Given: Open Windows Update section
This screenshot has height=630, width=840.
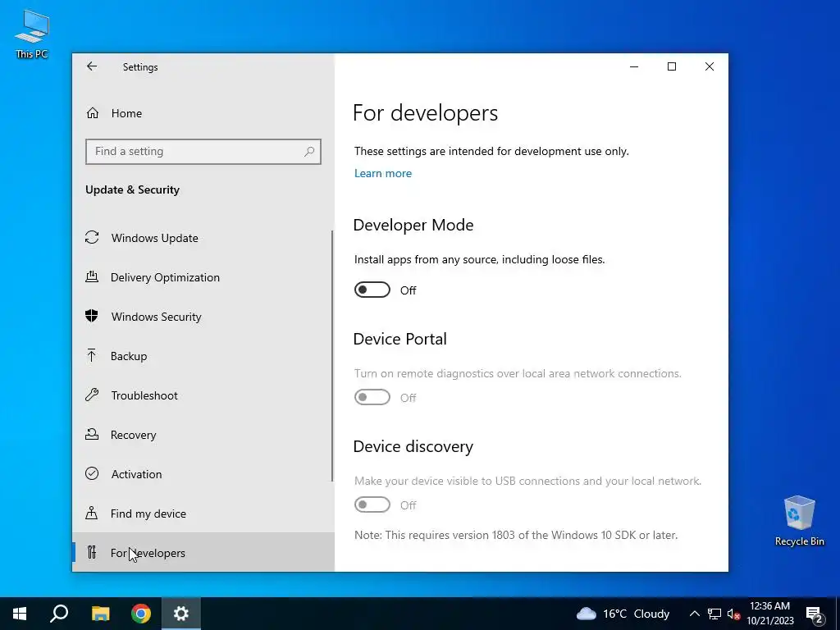Looking at the screenshot, I should 203,238.
